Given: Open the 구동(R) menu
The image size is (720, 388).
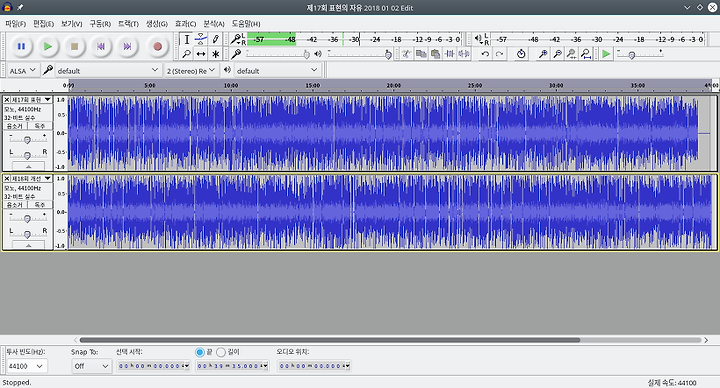Looking at the screenshot, I should pyautogui.click(x=100, y=23).
